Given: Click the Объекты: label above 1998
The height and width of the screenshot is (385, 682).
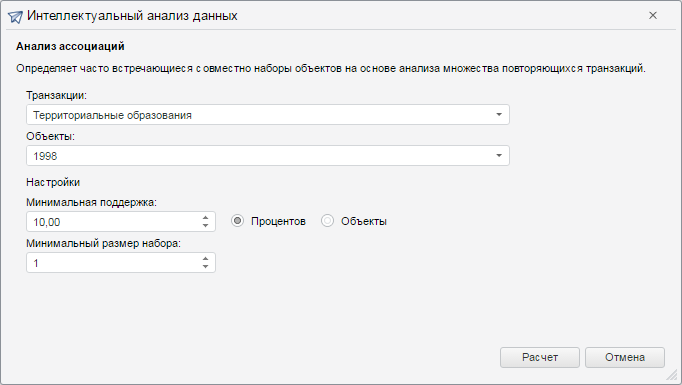Looking at the screenshot, I should [50, 136].
